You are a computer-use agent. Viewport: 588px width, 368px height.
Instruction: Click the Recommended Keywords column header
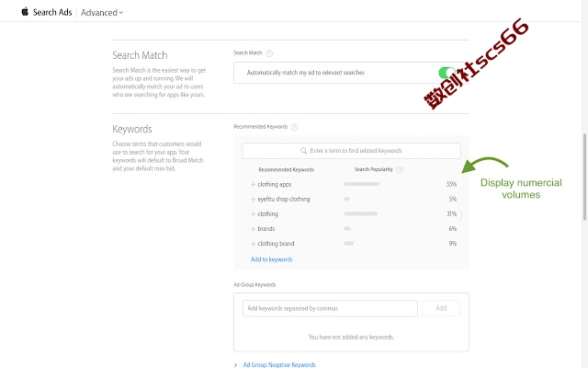(x=286, y=169)
